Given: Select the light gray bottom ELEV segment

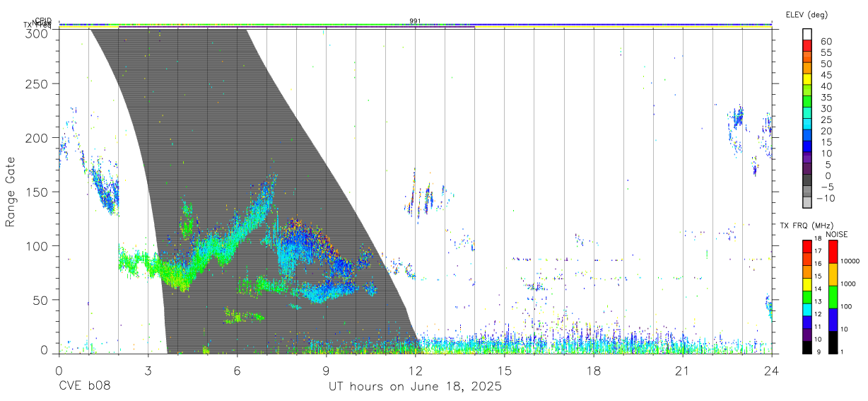Looking at the screenshot, I should coord(807,203).
